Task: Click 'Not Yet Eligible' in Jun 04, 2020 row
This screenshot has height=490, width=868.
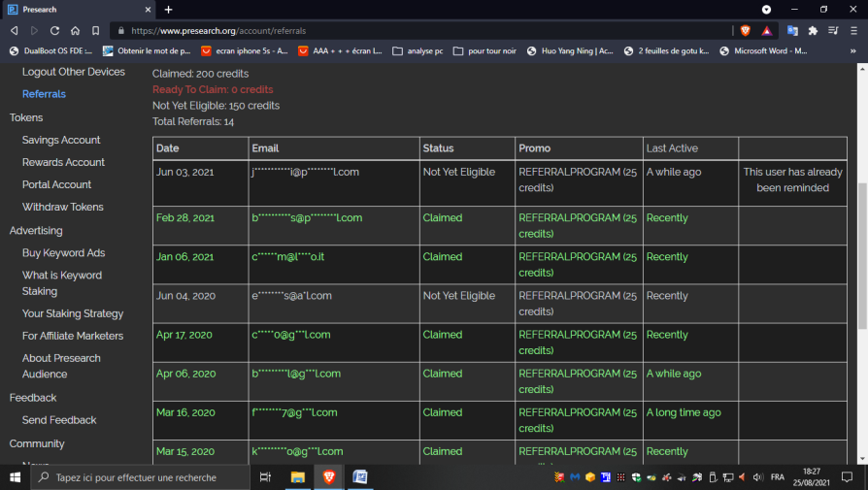Action: tap(459, 296)
